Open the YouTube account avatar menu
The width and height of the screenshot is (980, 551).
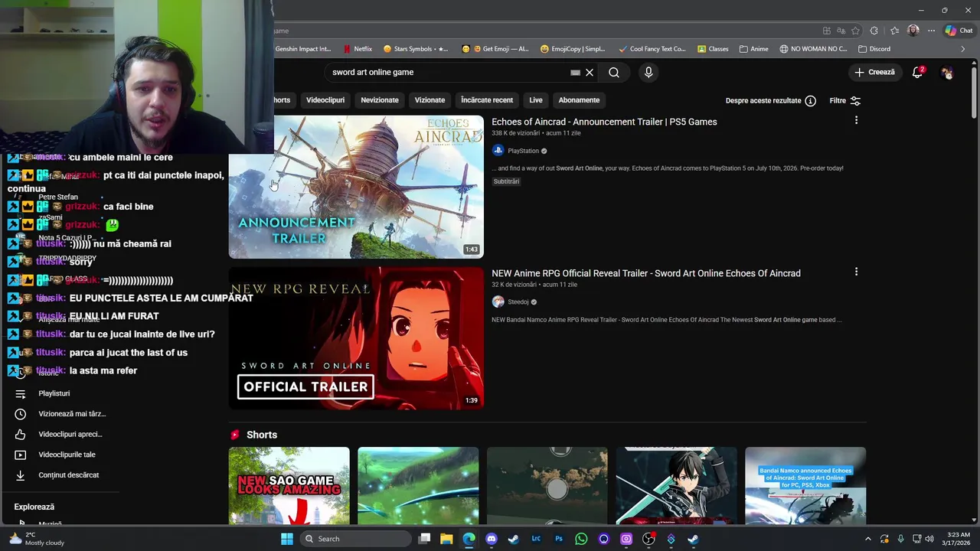947,73
